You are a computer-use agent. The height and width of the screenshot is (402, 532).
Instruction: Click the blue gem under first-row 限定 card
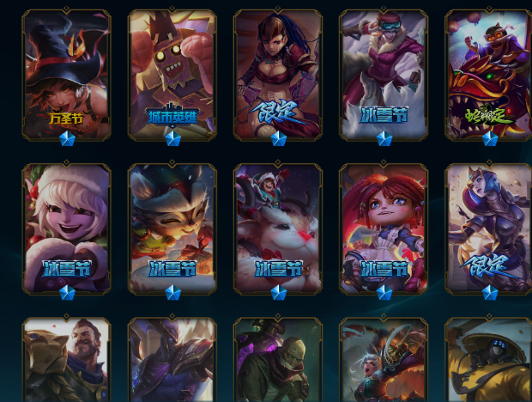279,139
